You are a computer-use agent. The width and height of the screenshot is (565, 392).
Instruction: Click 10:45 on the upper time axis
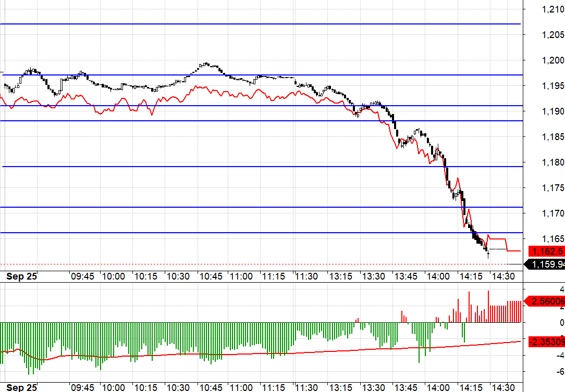210,277
